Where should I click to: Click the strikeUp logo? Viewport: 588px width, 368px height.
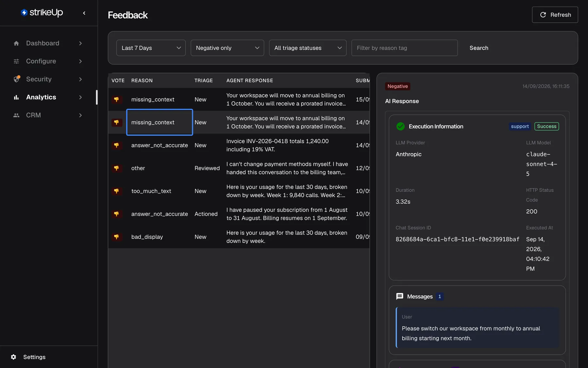42,12
